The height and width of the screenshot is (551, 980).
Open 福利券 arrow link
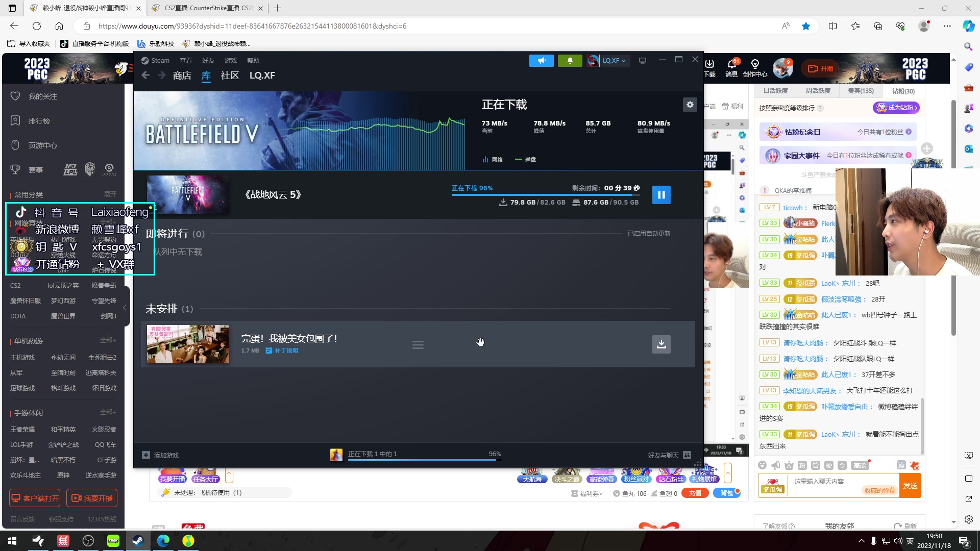coord(586,493)
